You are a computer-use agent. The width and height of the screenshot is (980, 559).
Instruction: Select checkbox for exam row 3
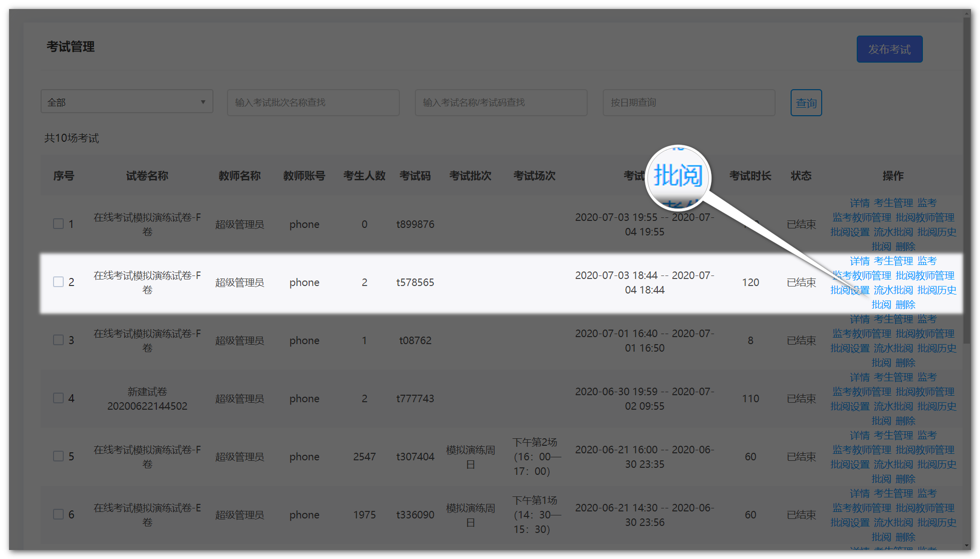coord(59,340)
